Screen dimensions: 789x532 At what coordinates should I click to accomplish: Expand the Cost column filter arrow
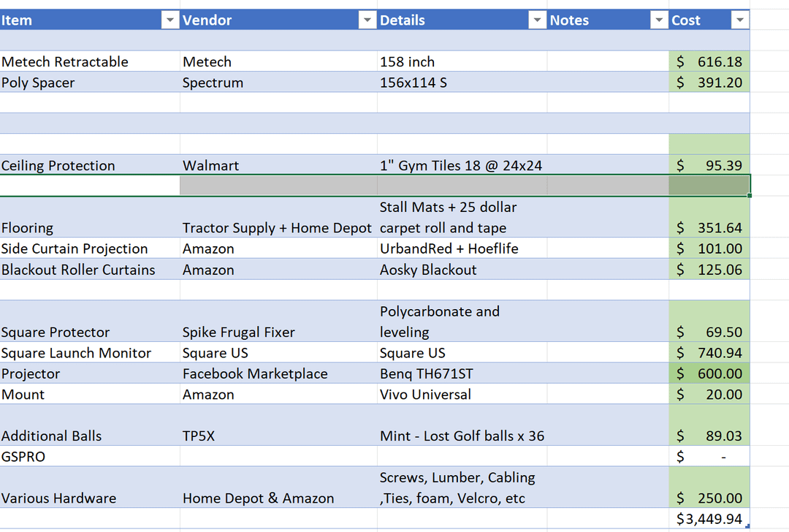coord(740,20)
